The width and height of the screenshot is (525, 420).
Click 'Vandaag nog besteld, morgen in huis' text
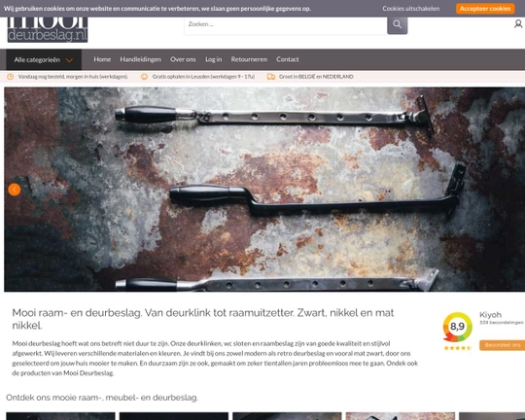tap(73, 77)
